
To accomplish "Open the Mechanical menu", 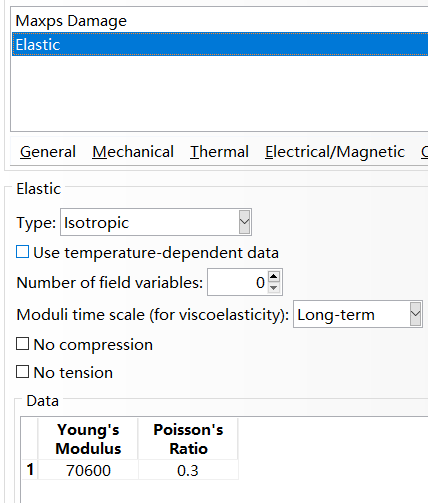I will [x=133, y=152].
